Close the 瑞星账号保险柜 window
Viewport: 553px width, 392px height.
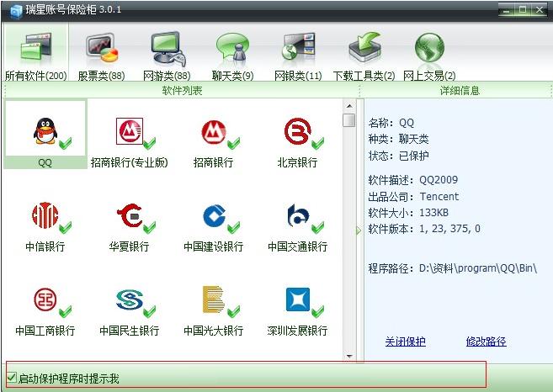[540, 10]
